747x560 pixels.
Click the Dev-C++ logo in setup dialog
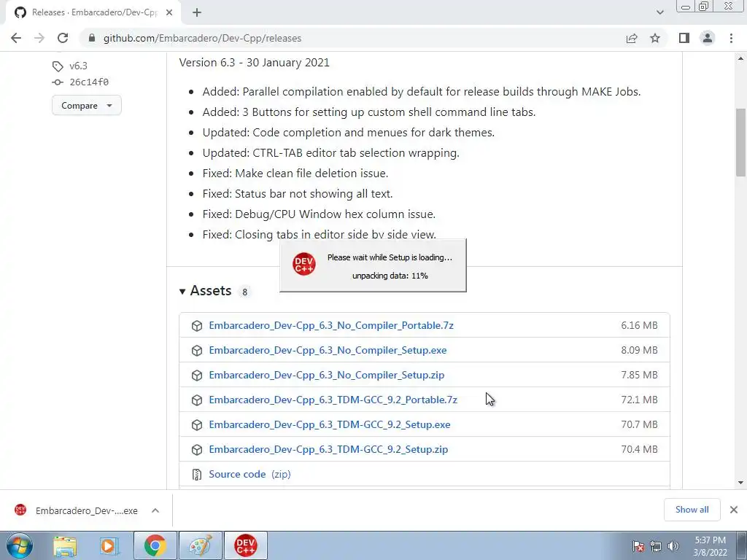[304, 264]
